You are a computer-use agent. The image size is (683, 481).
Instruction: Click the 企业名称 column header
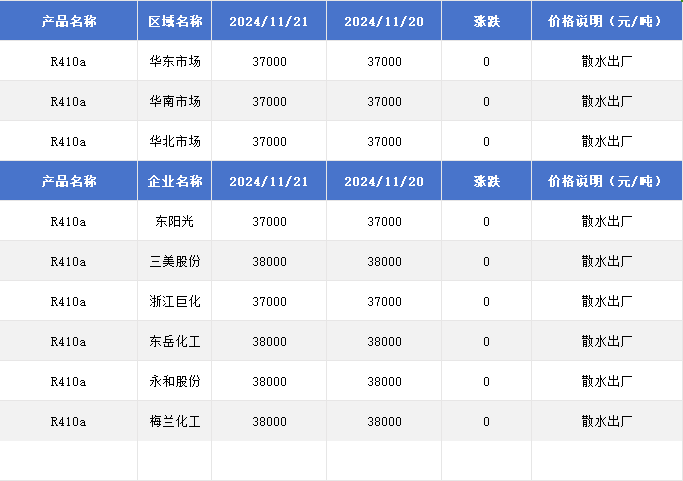point(175,181)
